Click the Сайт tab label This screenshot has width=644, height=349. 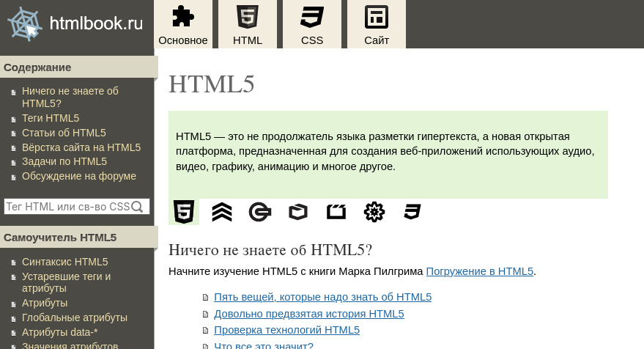tap(376, 40)
